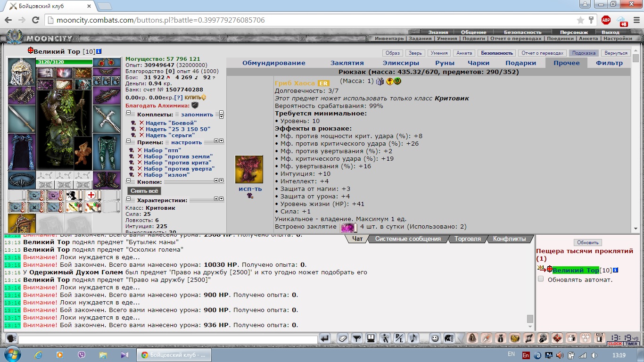Viewport: 644px width, 362px height.
Task: Click inside the chat message input field
Action: [168, 339]
